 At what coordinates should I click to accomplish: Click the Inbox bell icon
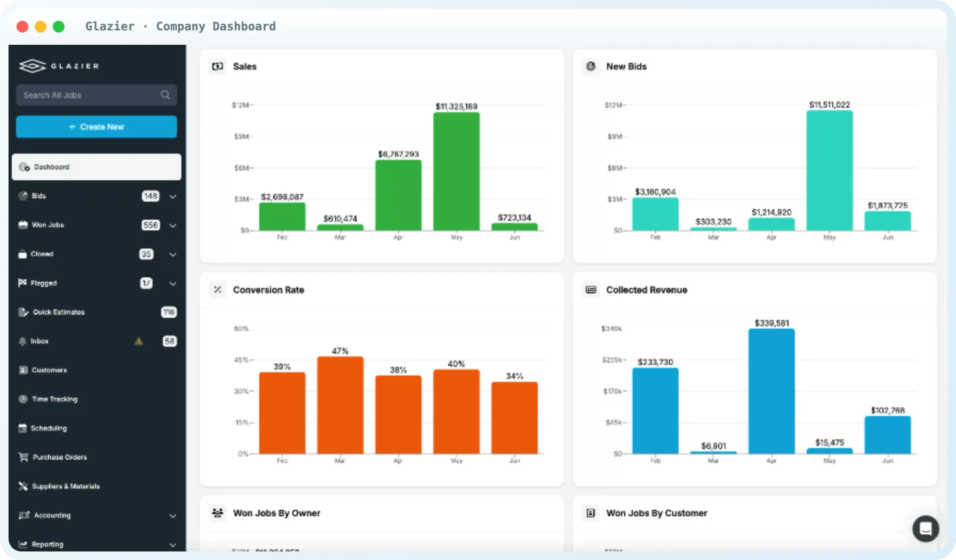[x=22, y=341]
